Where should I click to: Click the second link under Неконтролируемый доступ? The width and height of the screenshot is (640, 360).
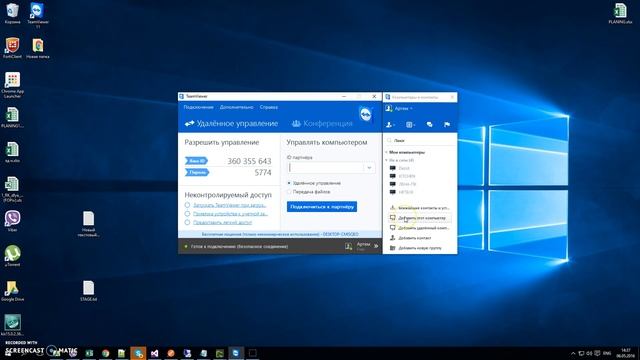coord(230,213)
